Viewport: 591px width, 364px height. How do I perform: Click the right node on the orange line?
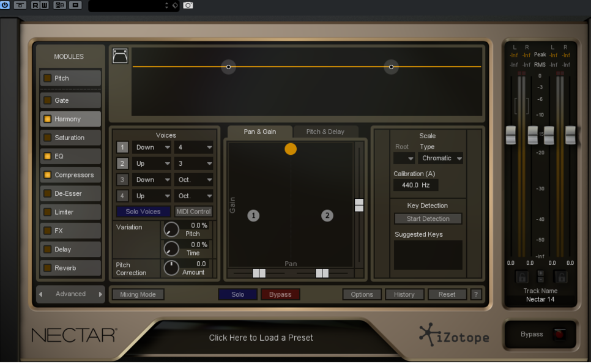(391, 67)
